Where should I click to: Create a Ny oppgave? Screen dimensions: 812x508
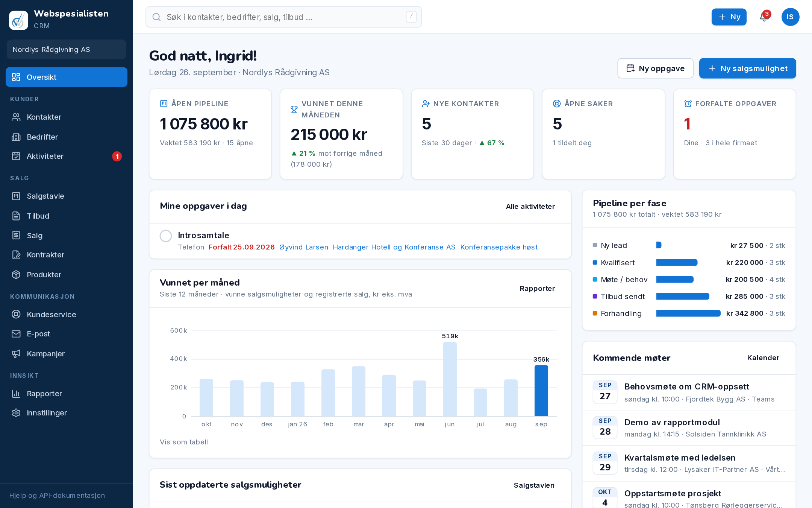tap(655, 68)
